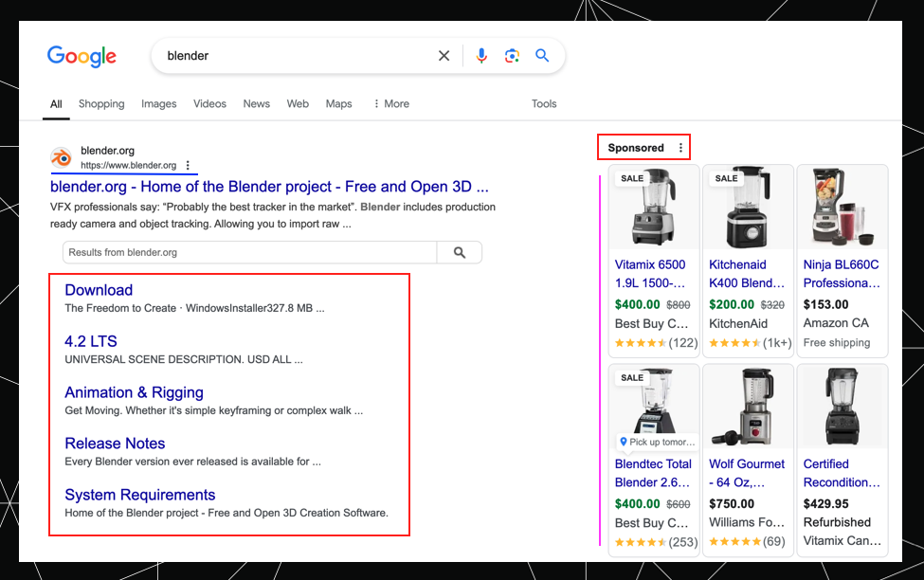
Task: Click inside Results from blender.org search field
Action: point(248,252)
